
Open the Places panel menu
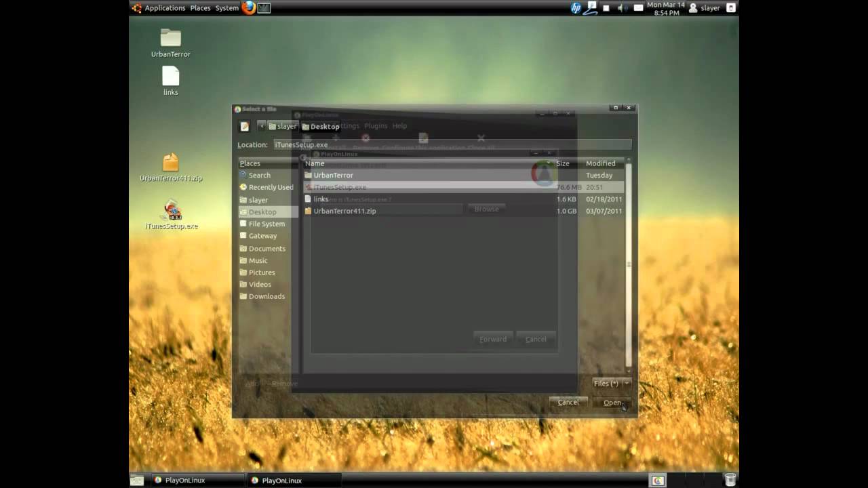click(x=200, y=8)
